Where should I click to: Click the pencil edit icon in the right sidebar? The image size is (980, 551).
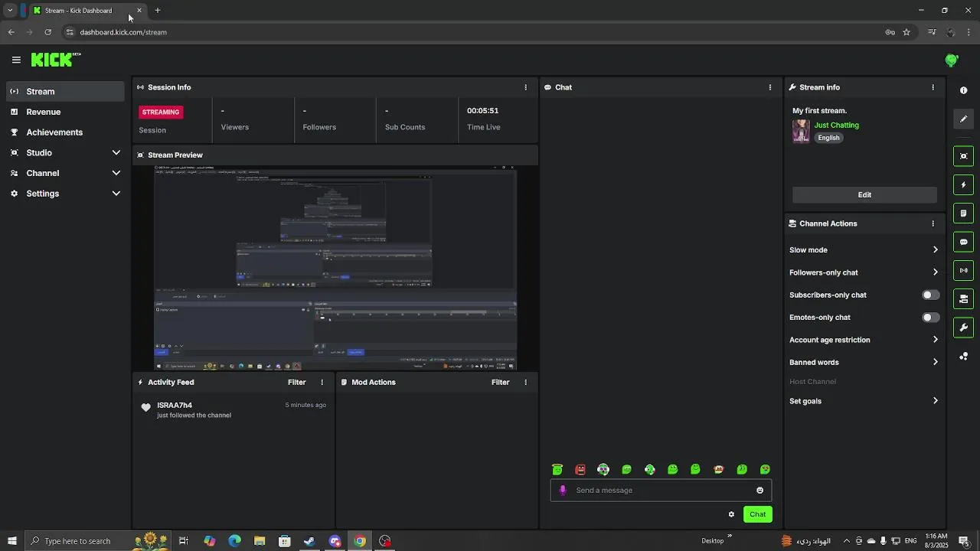(963, 119)
